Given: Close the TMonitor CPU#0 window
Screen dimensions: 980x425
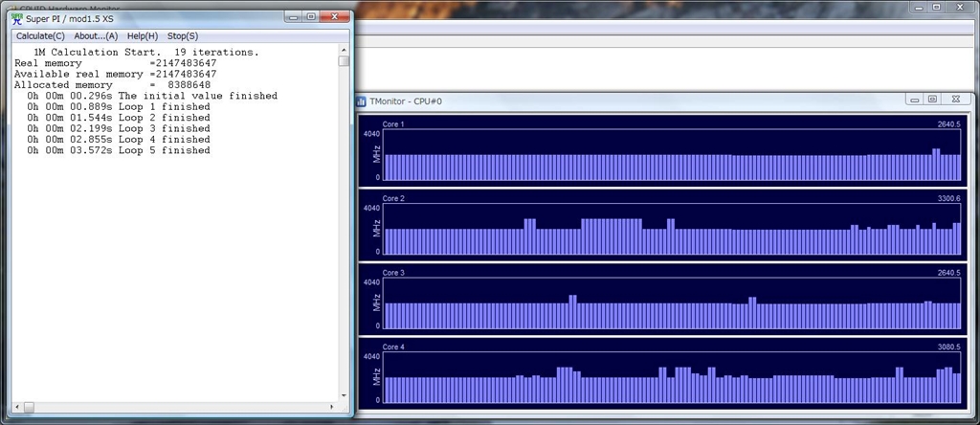Looking at the screenshot, I should [954, 99].
